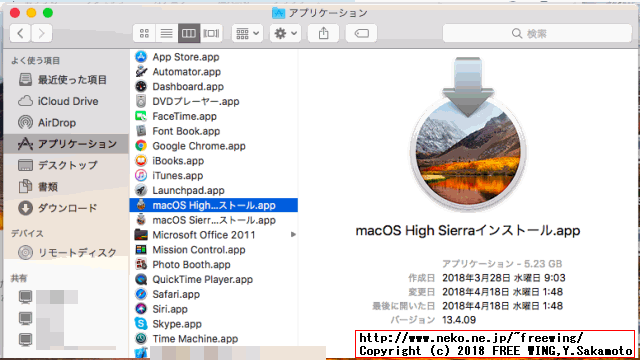This screenshot has width=640, height=360.
Task: Select リモートディスク under デバイス
Action: pyautogui.click(x=65, y=253)
